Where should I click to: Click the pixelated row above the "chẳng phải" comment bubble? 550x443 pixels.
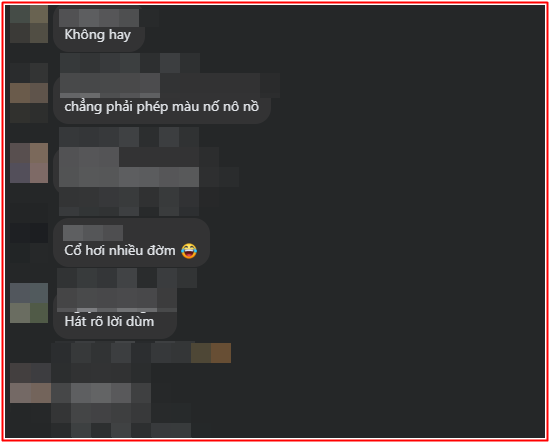pos(130,63)
